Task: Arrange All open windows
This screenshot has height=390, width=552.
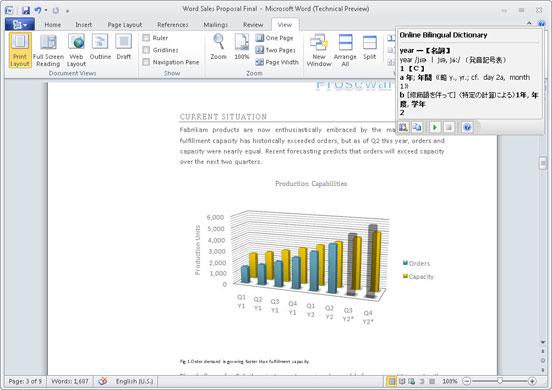Action: click(x=345, y=50)
